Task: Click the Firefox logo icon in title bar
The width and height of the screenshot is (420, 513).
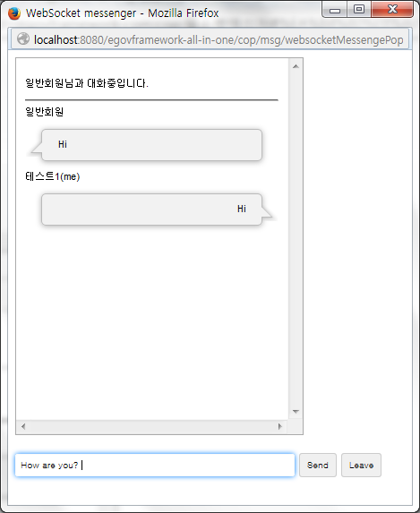Action: pos(14,13)
